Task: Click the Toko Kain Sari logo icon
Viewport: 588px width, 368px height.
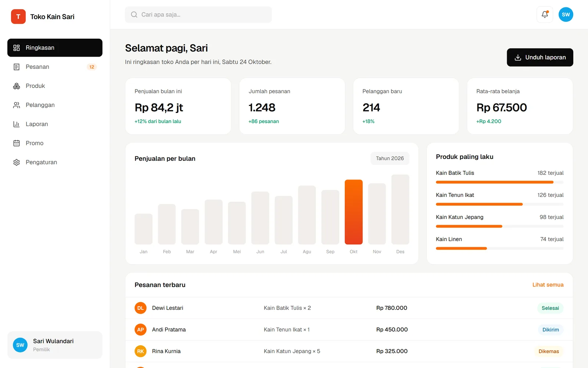Action: pyautogui.click(x=18, y=17)
